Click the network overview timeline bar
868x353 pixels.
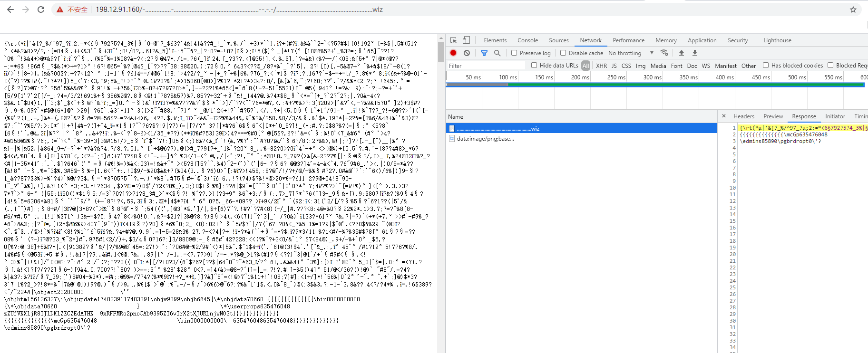[x=654, y=85]
